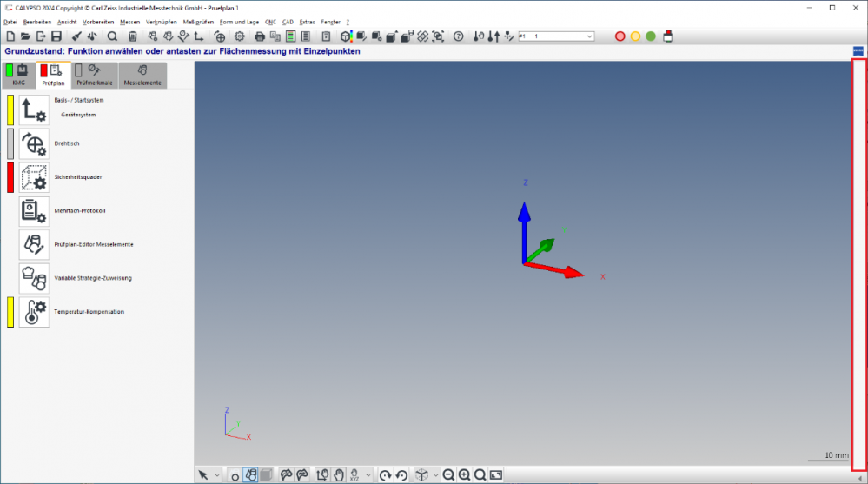868x484 pixels.
Task: Open the Messen menu
Action: click(x=130, y=21)
